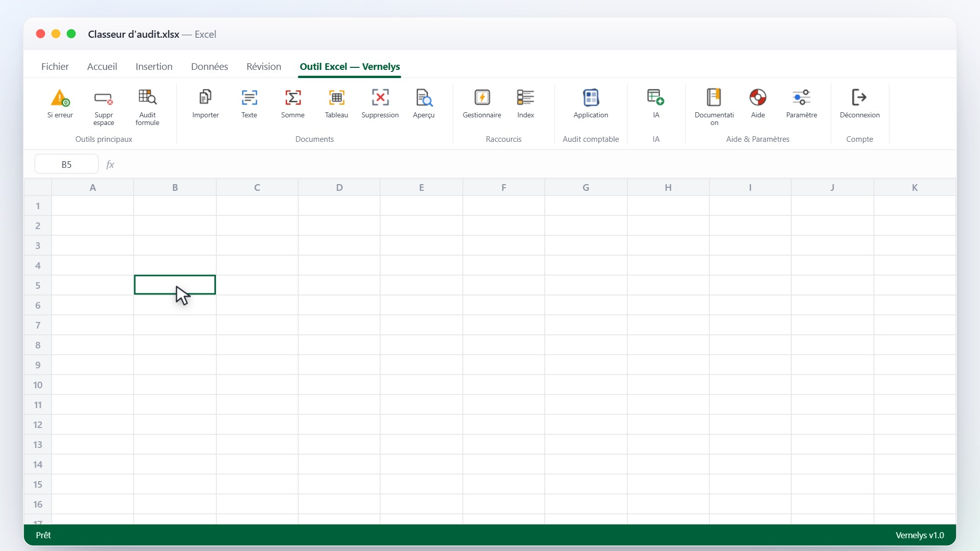The height and width of the screenshot is (551, 980).
Task: Select row 8 header
Action: pyautogui.click(x=38, y=345)
